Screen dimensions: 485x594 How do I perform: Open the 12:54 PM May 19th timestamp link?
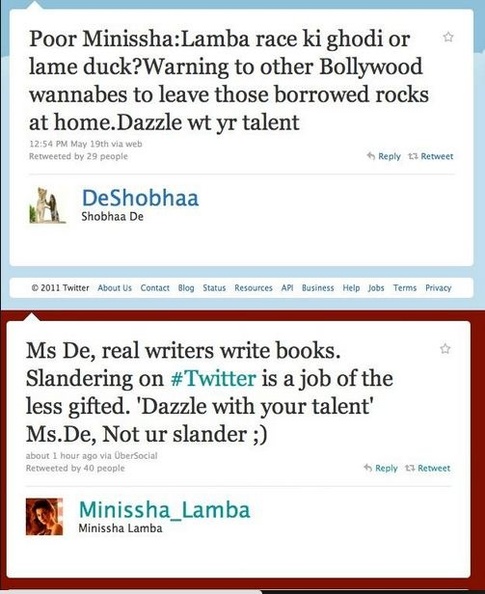tap(68, 144)
